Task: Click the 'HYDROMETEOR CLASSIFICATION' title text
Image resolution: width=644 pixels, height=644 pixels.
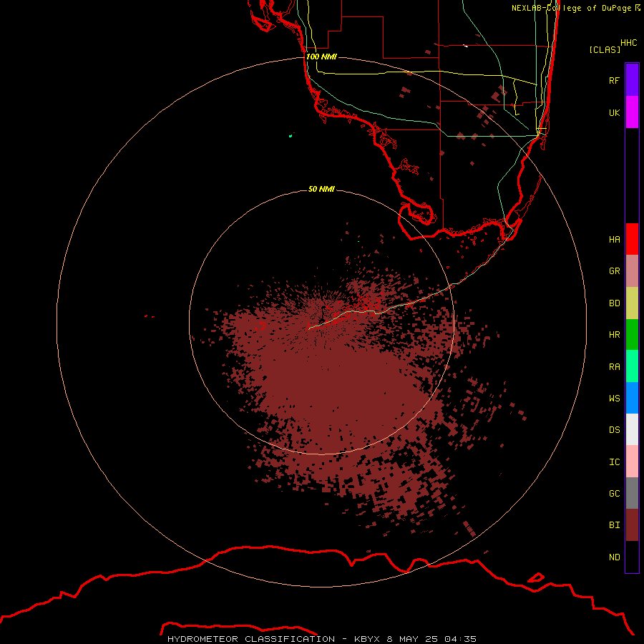Action: (x=251, y=639)
